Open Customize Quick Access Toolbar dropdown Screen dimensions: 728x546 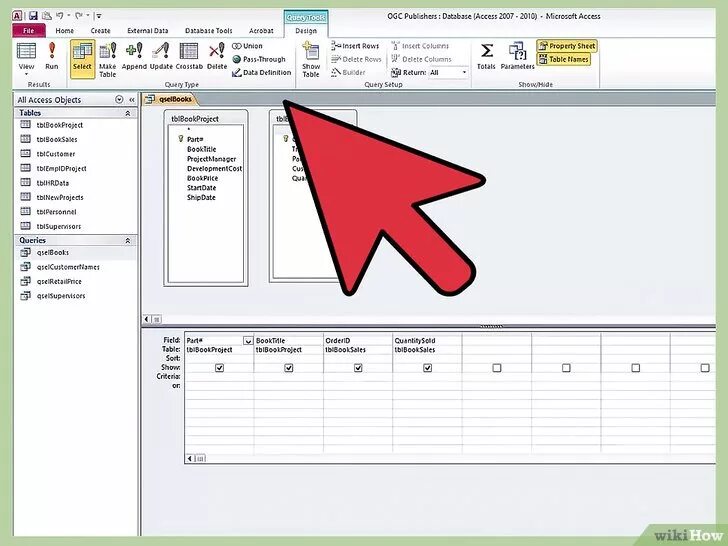pyautogui.click(x=98, y=16)
